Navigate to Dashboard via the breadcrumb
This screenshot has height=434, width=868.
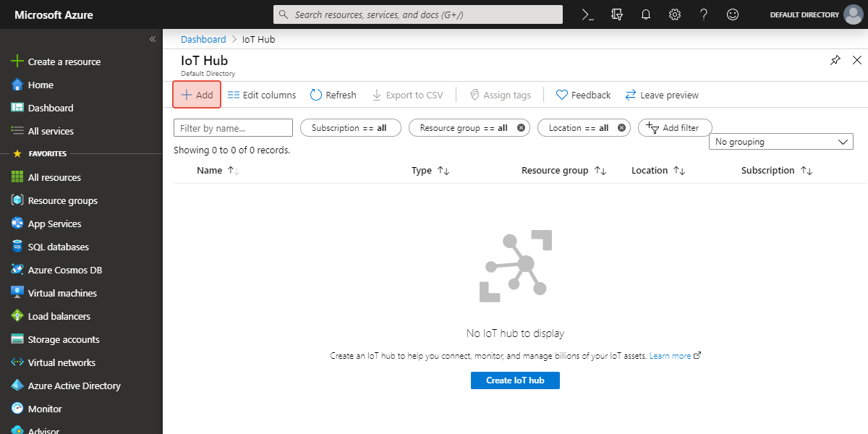click(203, 39)
